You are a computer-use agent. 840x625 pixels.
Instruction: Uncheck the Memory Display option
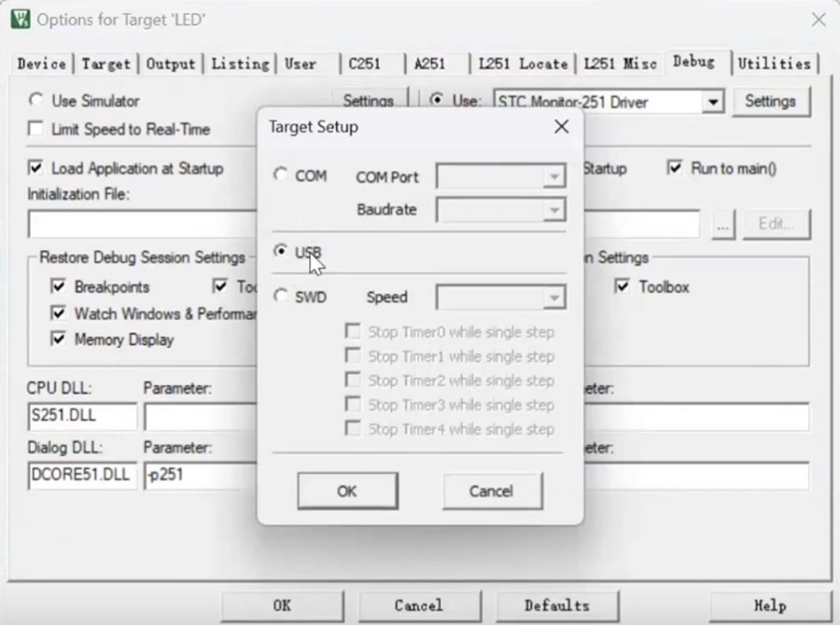click(58, 340)
